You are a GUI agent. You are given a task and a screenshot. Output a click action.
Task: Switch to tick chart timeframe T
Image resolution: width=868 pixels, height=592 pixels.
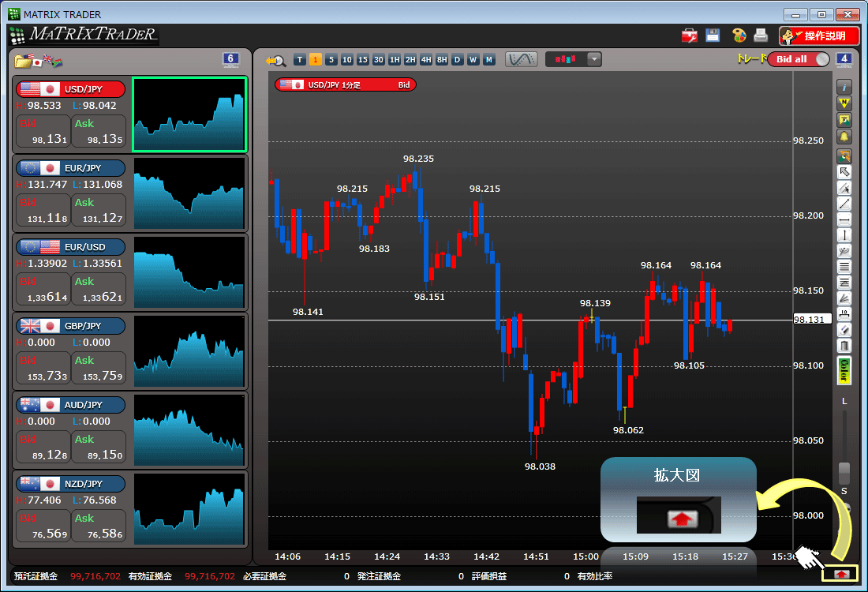pos(300,60)
